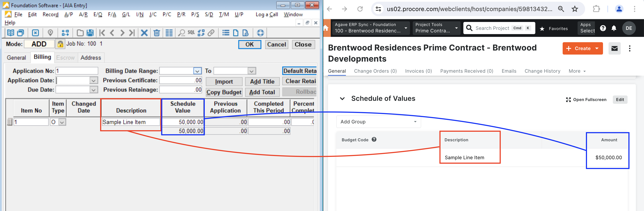Viewport: 644px width, 211px height.
Task: Open the Change History tab
Action: click(x=542, y=71)
